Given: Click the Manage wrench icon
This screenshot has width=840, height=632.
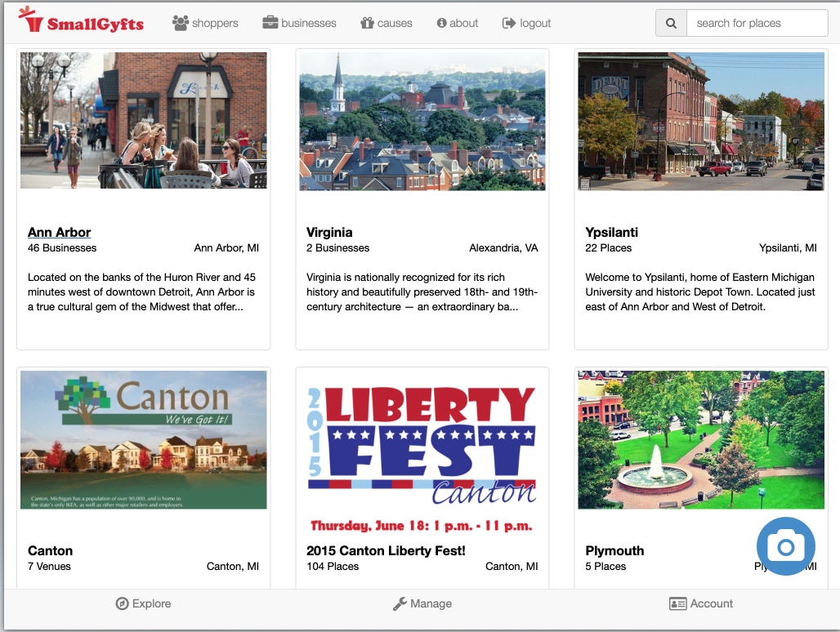Looking at the screenshot, I should pyautogui.click(x=400, y=603).
